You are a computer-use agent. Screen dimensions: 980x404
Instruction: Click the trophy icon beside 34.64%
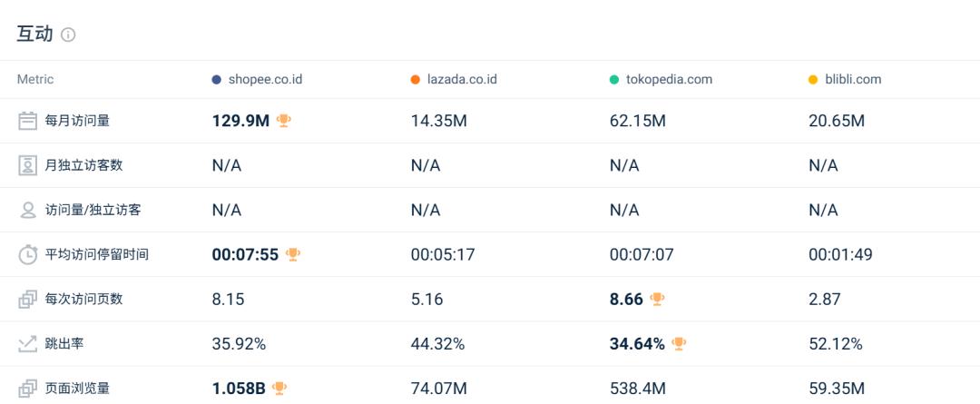click(679, 344)
